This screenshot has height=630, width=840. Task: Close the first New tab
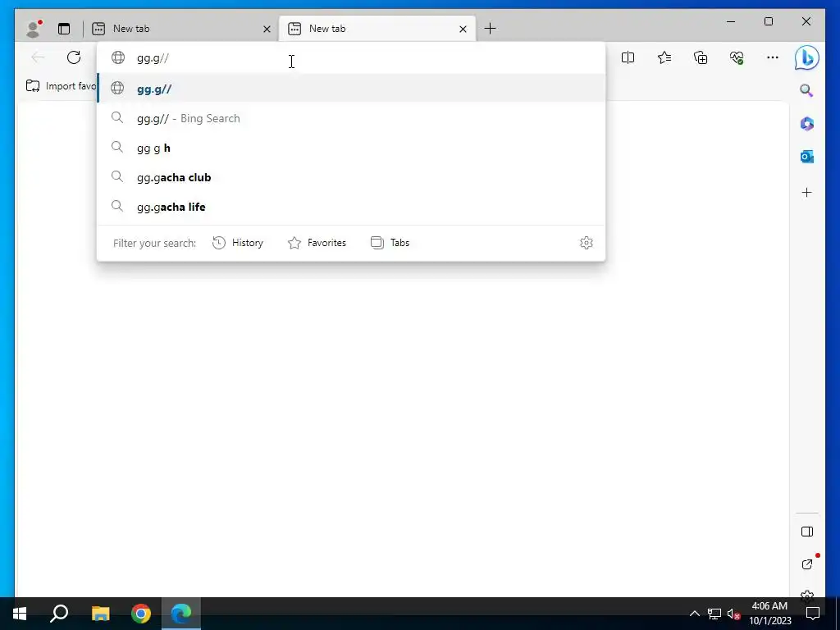click(267, 29)
